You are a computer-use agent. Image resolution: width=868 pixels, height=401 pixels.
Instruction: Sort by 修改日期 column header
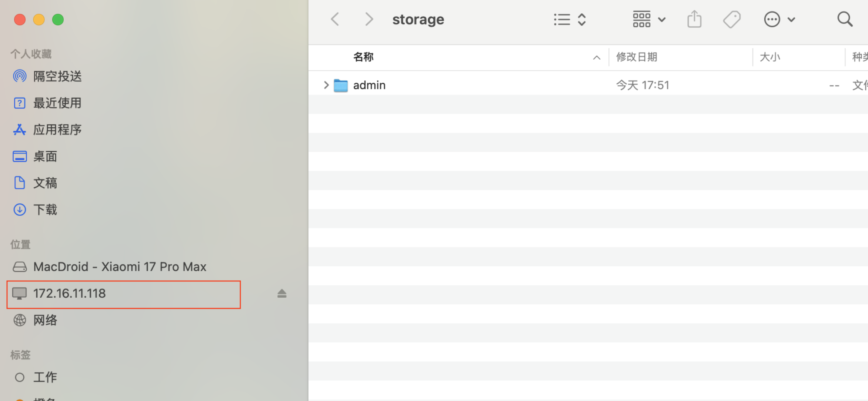(636, 57)
